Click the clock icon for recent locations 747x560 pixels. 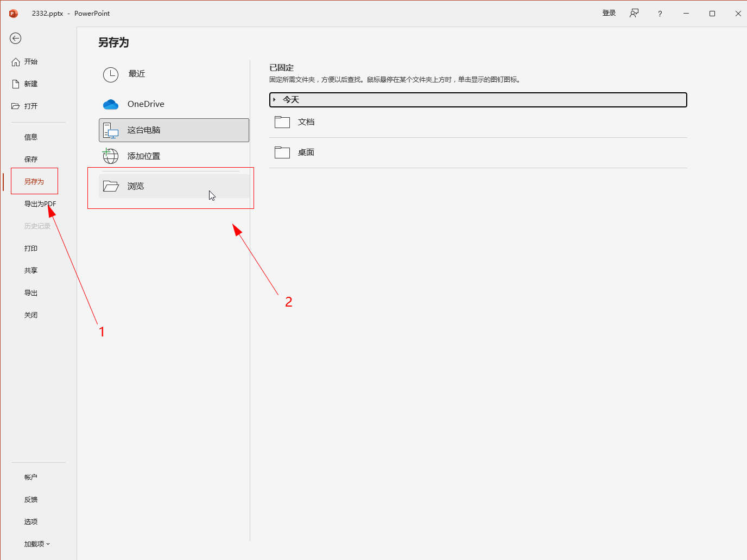111,74
